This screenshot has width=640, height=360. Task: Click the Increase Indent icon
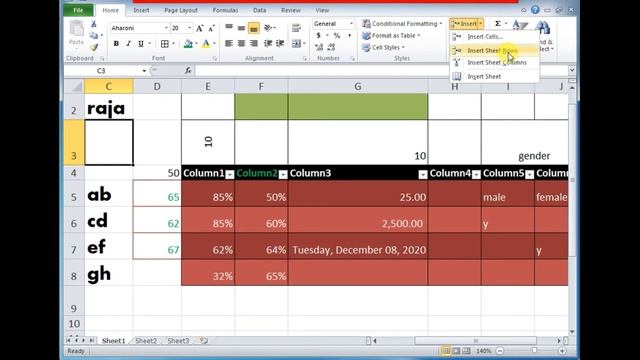pos(280,43)
